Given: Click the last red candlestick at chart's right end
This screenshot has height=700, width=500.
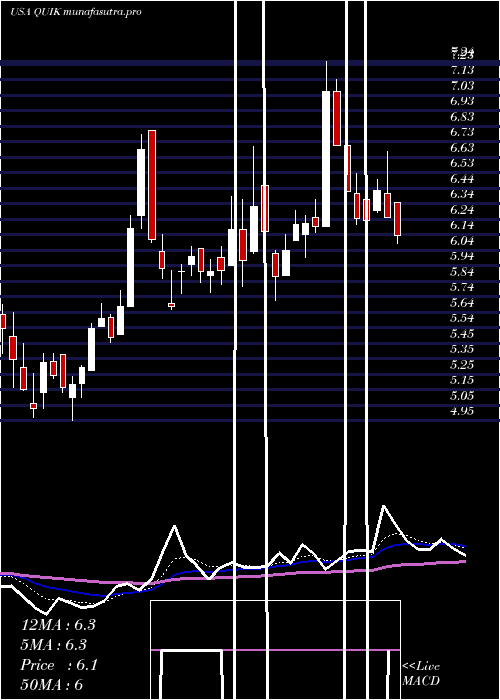Looking at the screenshot, I should (x=397, y=219).
